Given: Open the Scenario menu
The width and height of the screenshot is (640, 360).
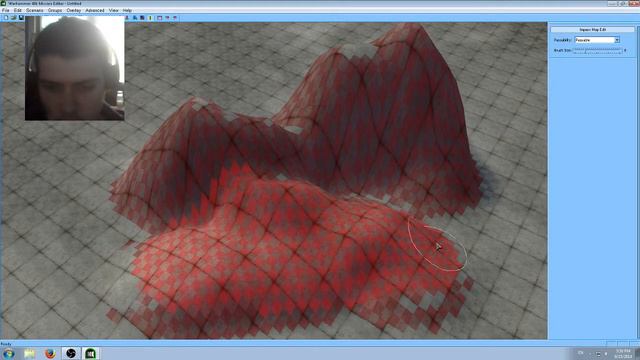Looking at the screenshot, I should pyautogui.click(x=35, y=10).
